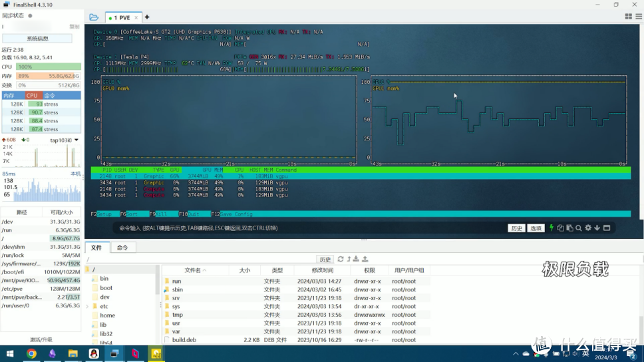Viewport: 644px width, 362px height.
Task: Click the 选项 button in command bar
Action: click(536, 228)
